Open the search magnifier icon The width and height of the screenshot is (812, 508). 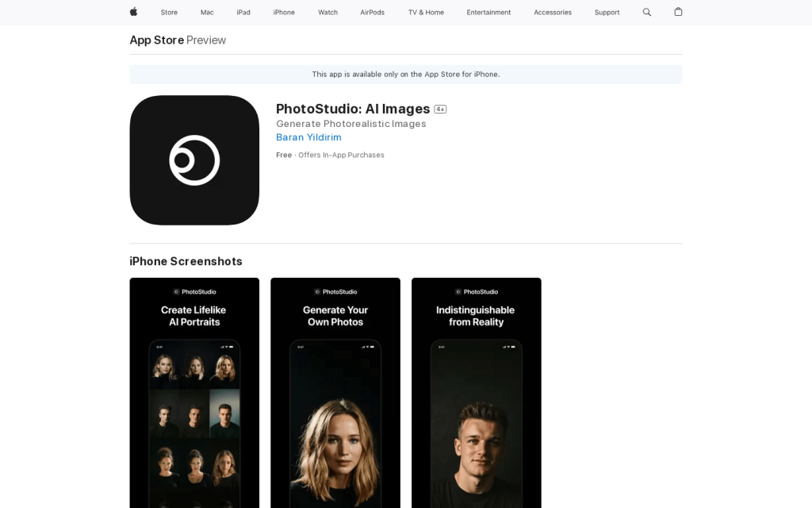coord(647,12)
